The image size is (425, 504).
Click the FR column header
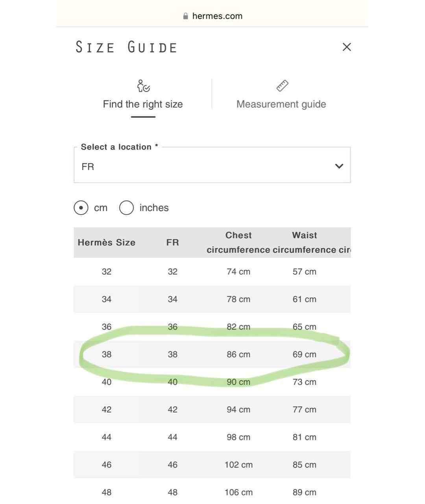172,243
